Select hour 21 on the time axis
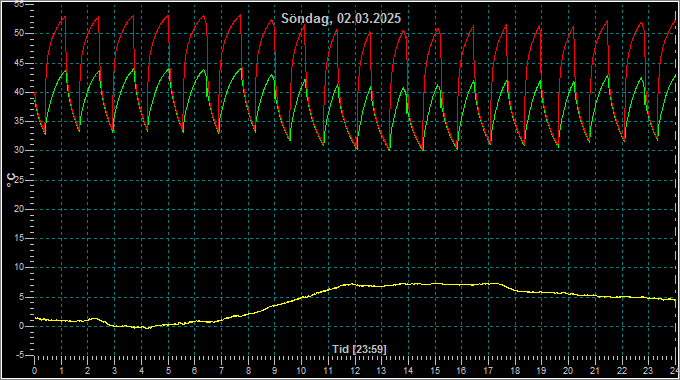 tap(595, 371)
